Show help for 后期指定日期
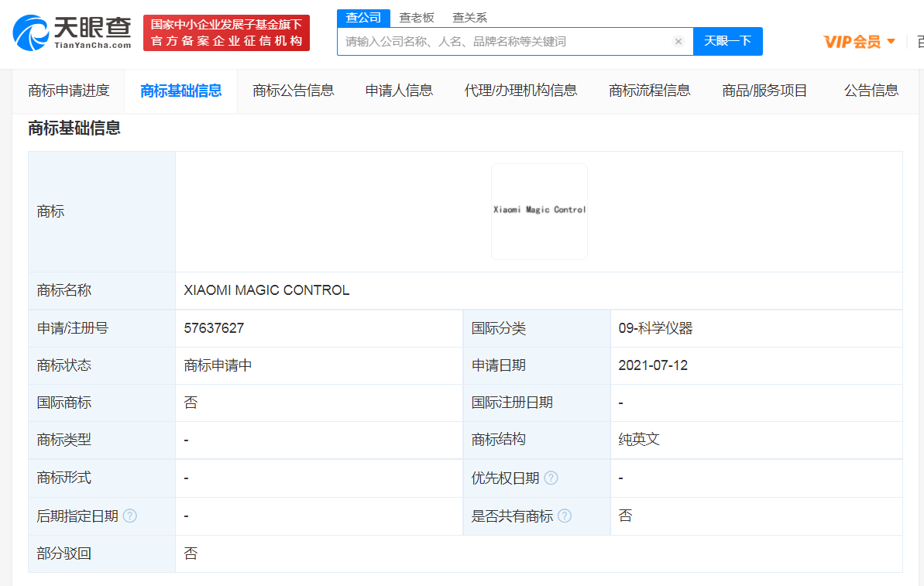Screen dimensions: 924x586 (x=129, y=516)
